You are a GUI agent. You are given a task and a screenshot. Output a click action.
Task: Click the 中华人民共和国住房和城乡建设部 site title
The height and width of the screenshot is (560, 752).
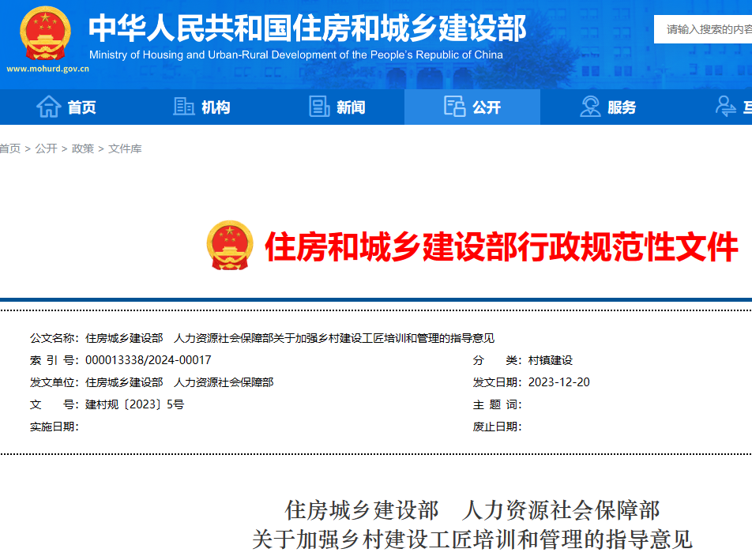[x=306, y=28]
